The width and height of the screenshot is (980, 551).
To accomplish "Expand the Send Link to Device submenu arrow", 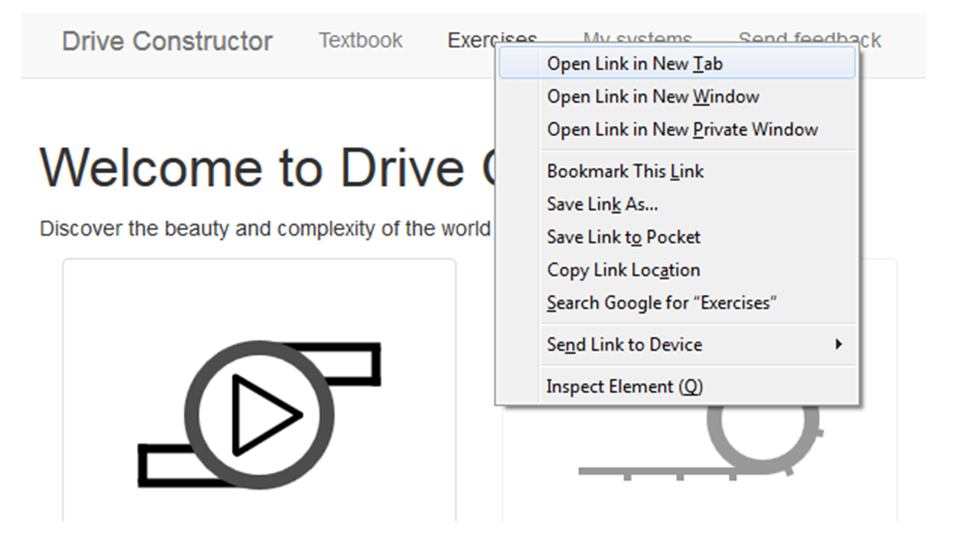I will click(x=838, y=344).
